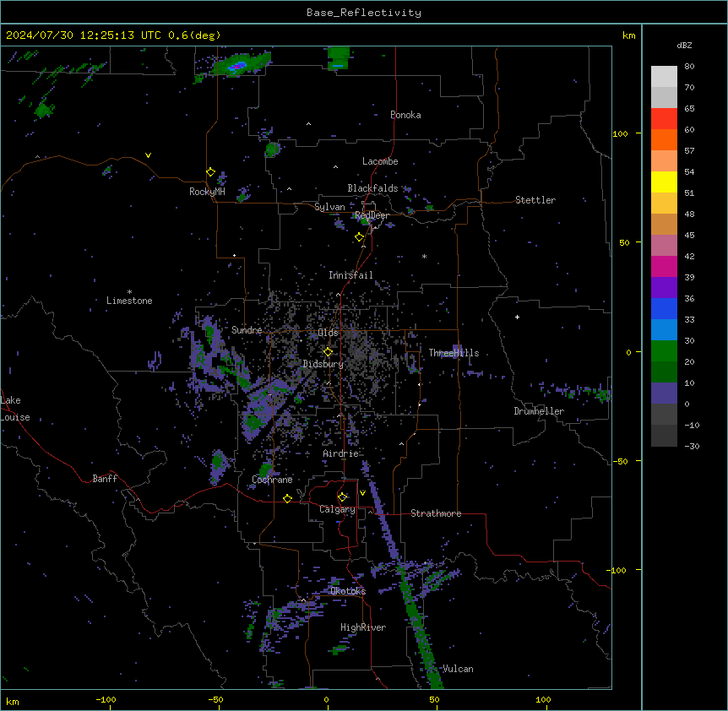Viewport: 728px width, 711px height.
Task: Click the Didsbury town label
Action: [323, 364]
